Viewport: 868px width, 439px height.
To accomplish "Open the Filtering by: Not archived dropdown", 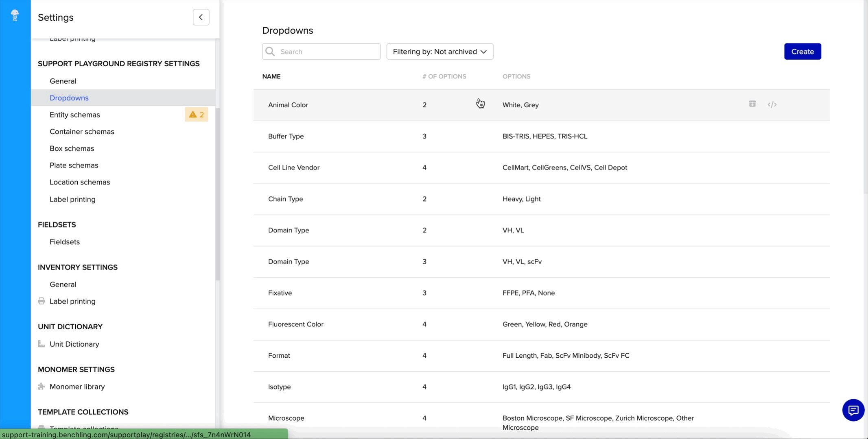I will (434, 52).
